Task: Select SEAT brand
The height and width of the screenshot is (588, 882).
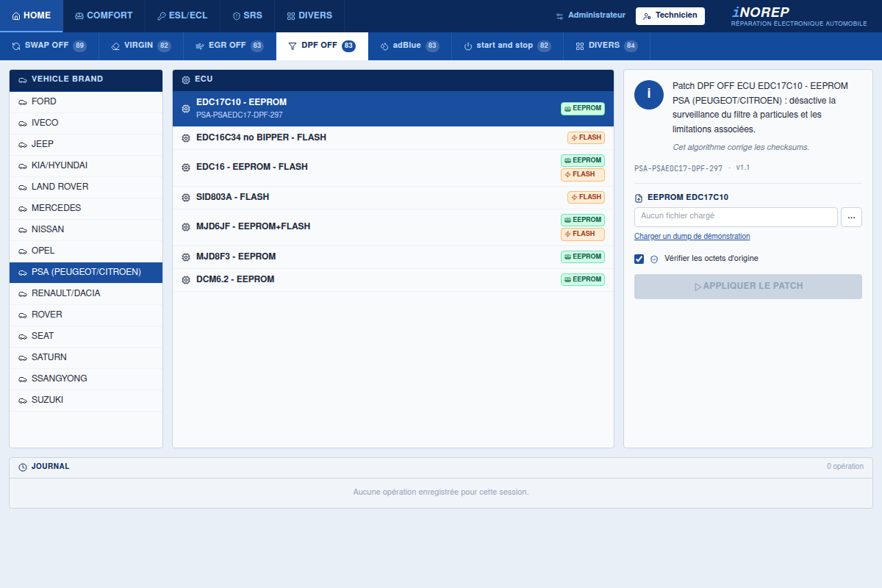Action: pyautogui.click(x=86, y=337)
